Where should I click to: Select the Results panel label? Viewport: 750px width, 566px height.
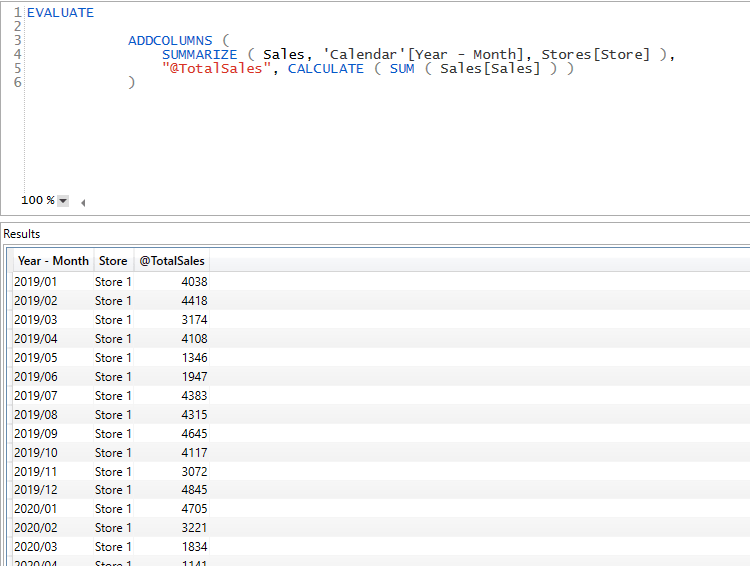[22, 234]
